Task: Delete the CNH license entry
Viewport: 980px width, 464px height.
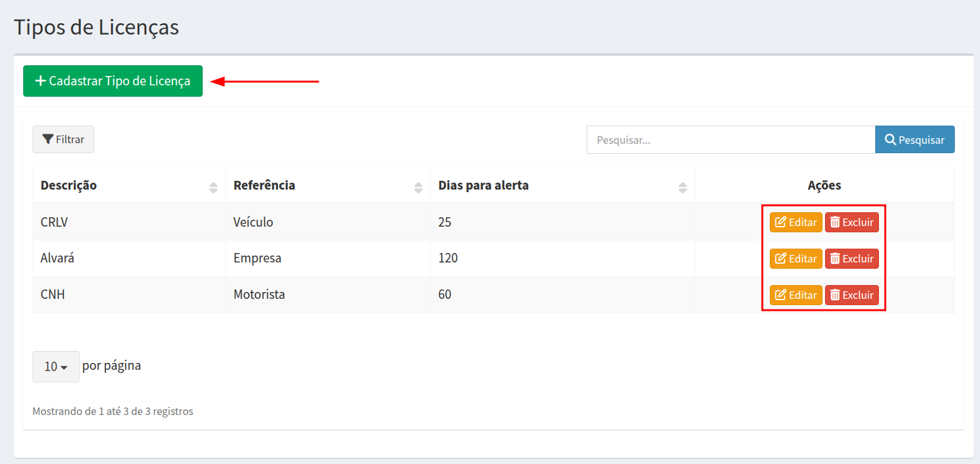Action: [851, 295]
